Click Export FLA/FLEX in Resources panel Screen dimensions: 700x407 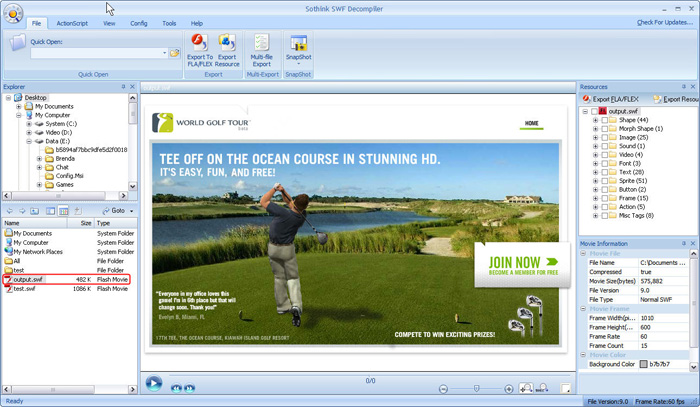point(610,99)
